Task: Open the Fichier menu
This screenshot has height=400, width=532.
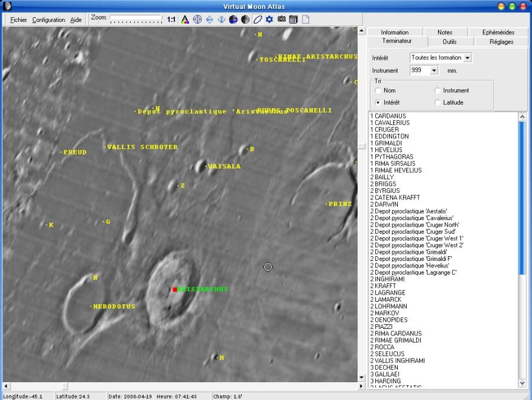Action: click(18, 20)
